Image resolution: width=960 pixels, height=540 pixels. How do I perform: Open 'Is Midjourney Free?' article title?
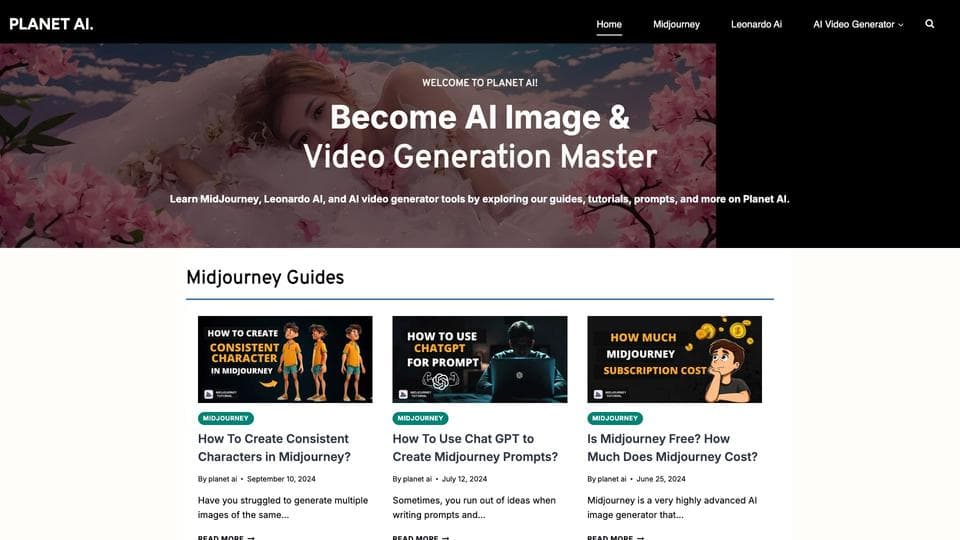click(x=672, y=448)
